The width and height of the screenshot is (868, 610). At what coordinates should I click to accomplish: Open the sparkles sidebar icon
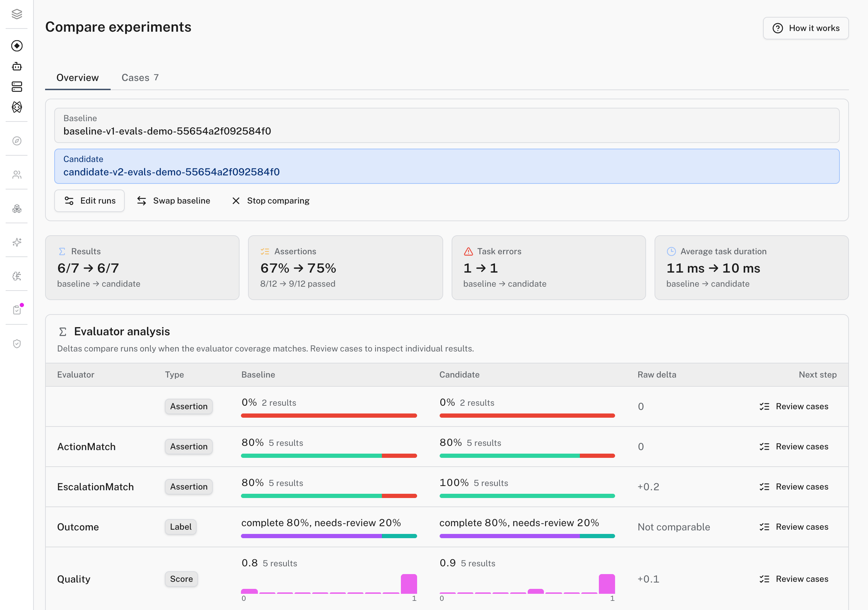[17, 242]
